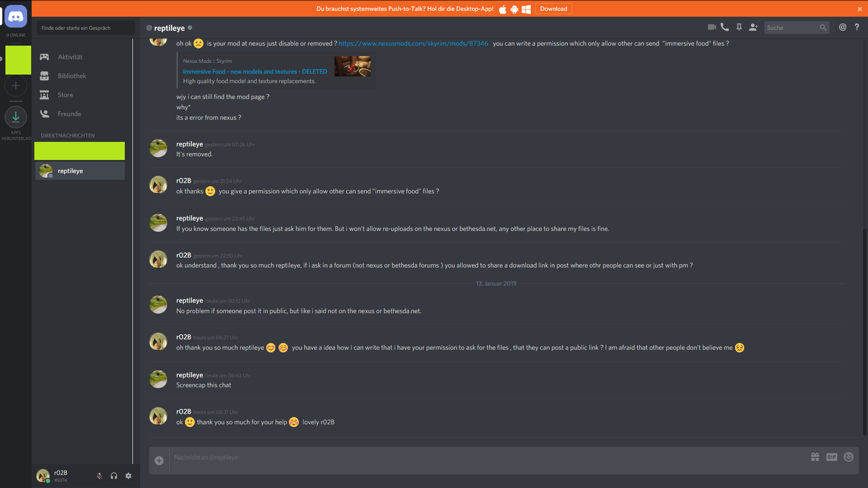Open the gift Nitro icon
The image size is (868, 488).
coord(815,457)
